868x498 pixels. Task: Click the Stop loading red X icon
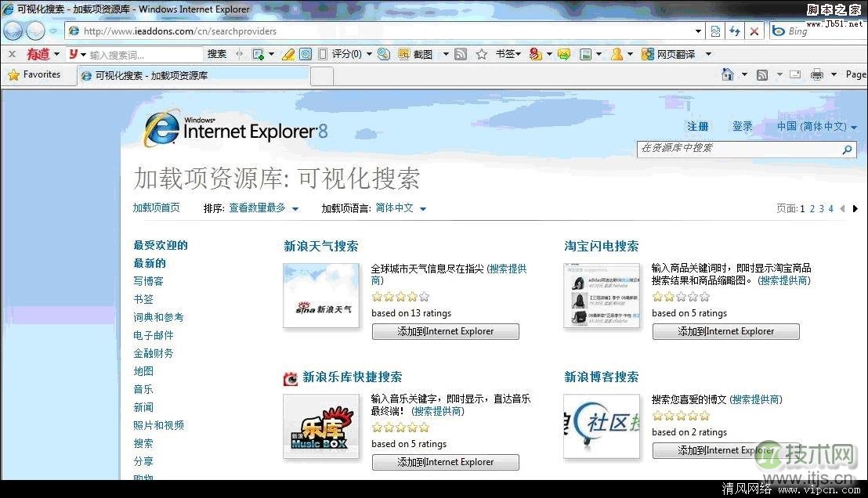pos(754,31)
